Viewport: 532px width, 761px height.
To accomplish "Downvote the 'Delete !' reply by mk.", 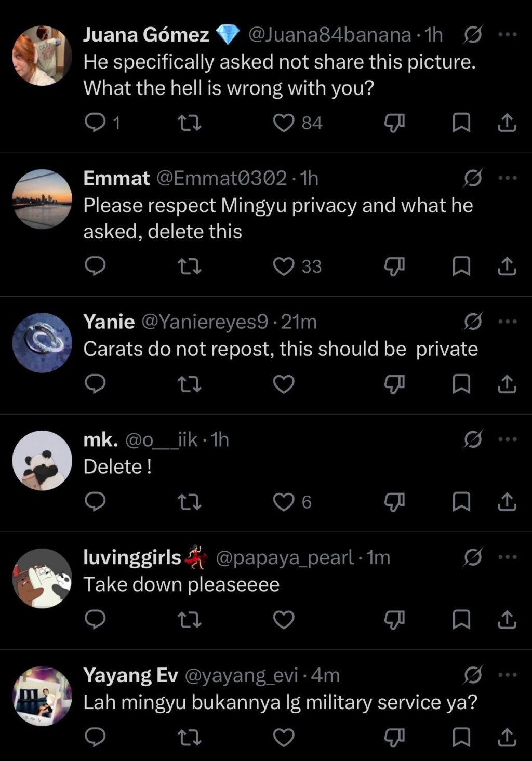I will pos(394,502).
